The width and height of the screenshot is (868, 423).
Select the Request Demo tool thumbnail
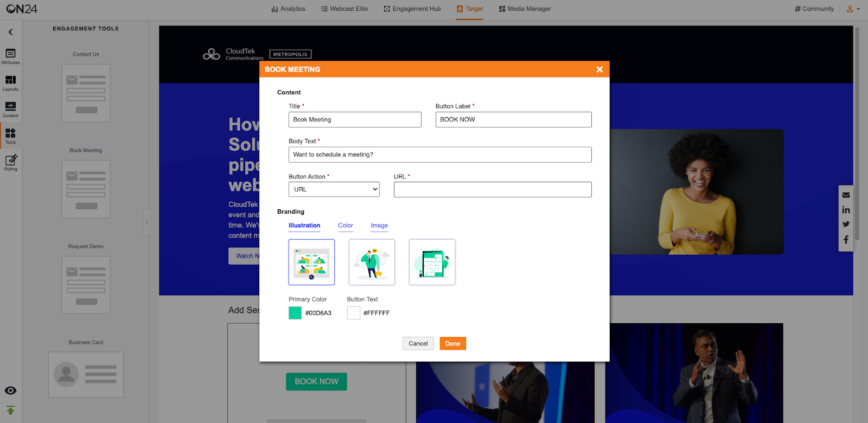(86, 285)
